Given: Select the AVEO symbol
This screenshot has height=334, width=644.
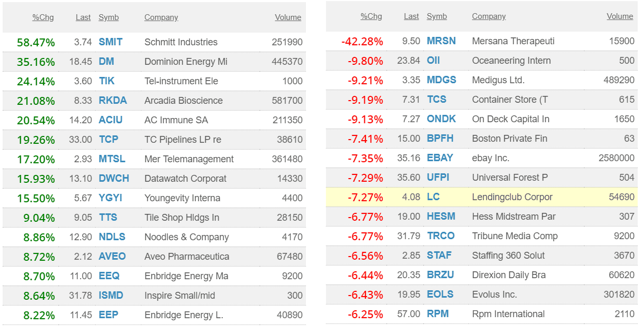Looking at the screenshot, I should [112, 256].
